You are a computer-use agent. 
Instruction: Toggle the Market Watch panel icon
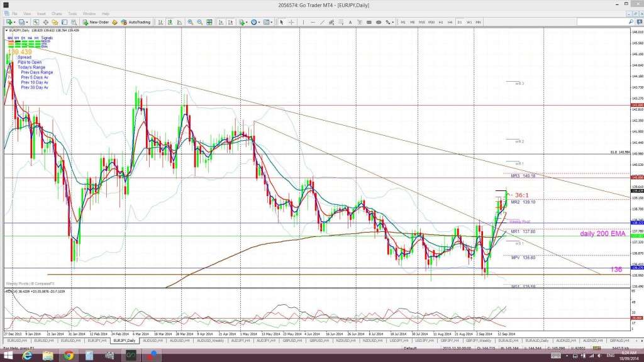click(x=36, y=22)
